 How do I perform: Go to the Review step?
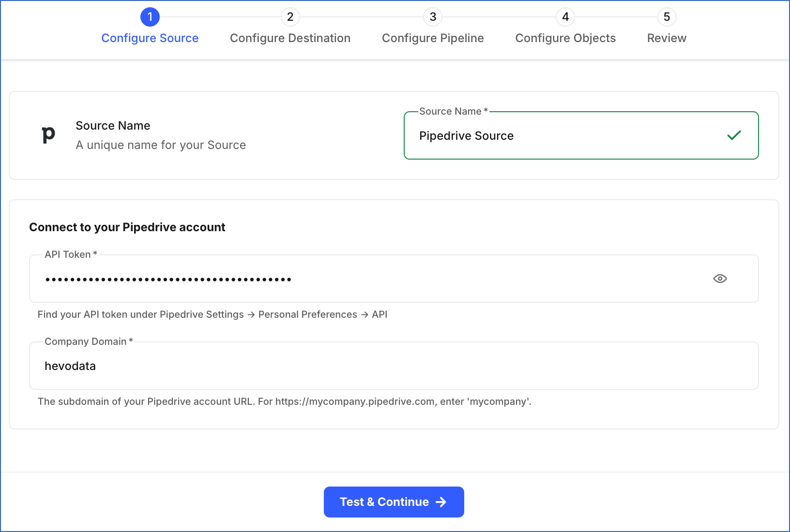point(667,38)
